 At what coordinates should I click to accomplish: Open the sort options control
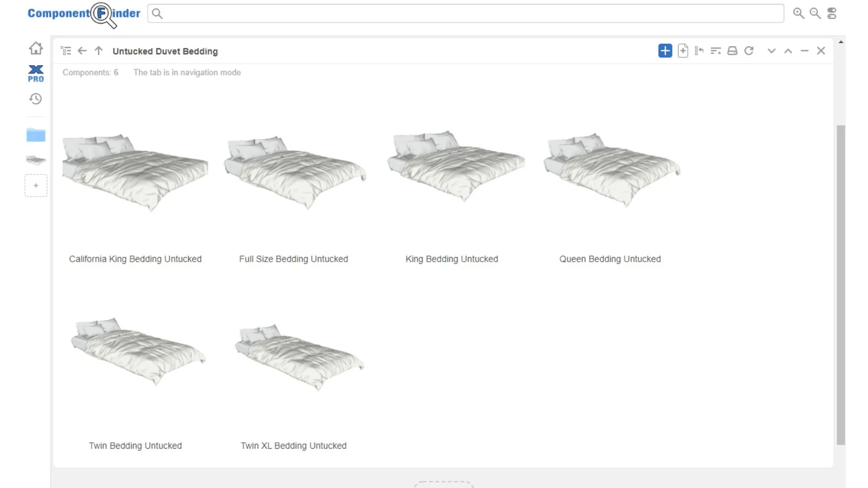716,50
